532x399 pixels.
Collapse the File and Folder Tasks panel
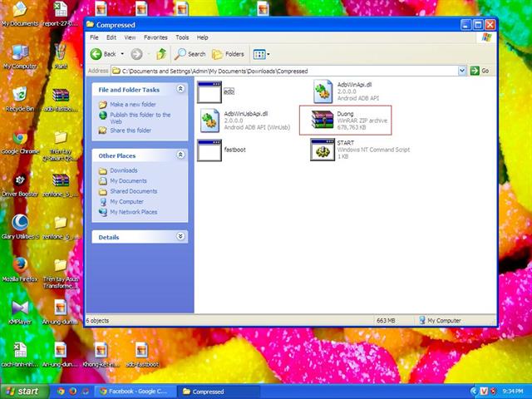[x=180, y=89]
